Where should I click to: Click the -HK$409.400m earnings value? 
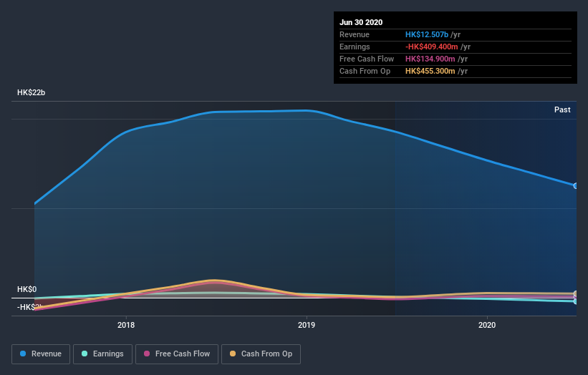point(432,47)
